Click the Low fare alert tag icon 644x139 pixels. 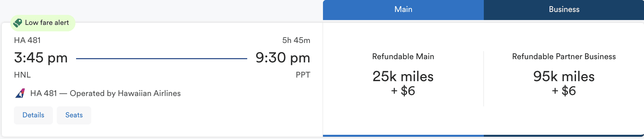[x=18, y=23]
